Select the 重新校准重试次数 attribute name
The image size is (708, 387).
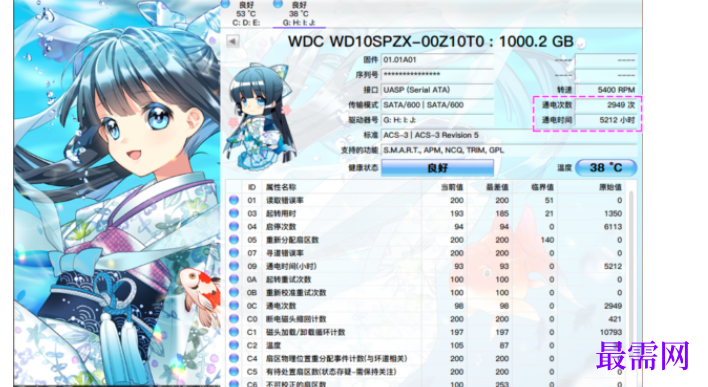[x=296, y=292]
